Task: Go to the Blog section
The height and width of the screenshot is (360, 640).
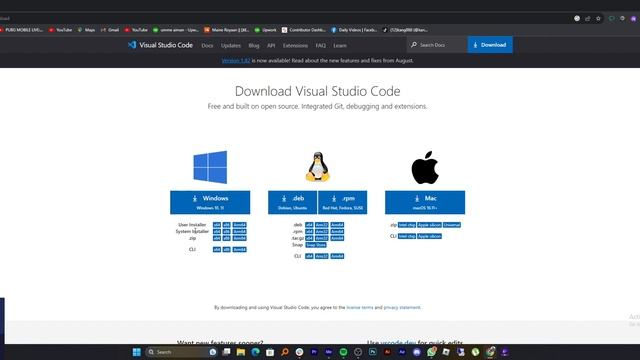Action: pos(253,46)
